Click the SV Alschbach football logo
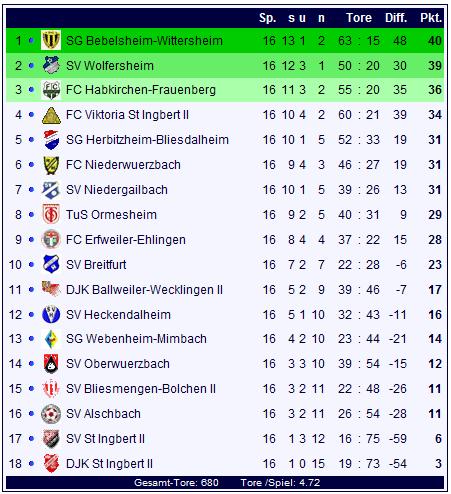 [x=51, y=414]
